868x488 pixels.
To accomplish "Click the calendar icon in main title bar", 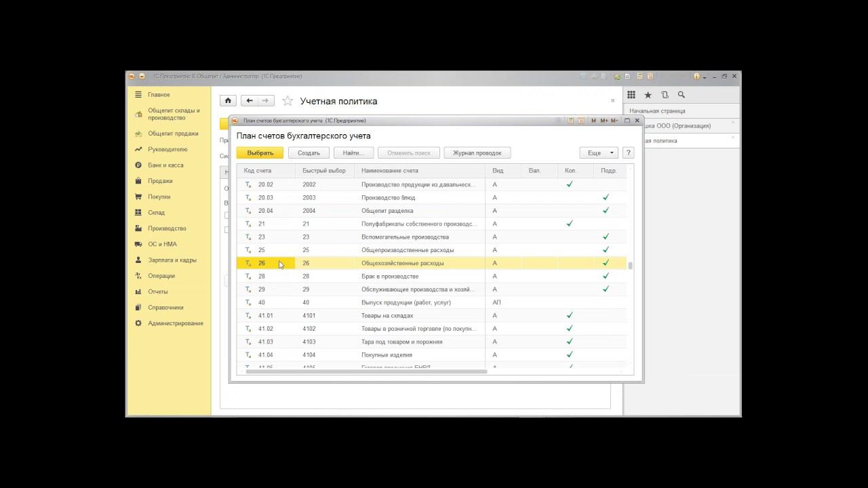I will pyautogui.click(x=651, y=77).
